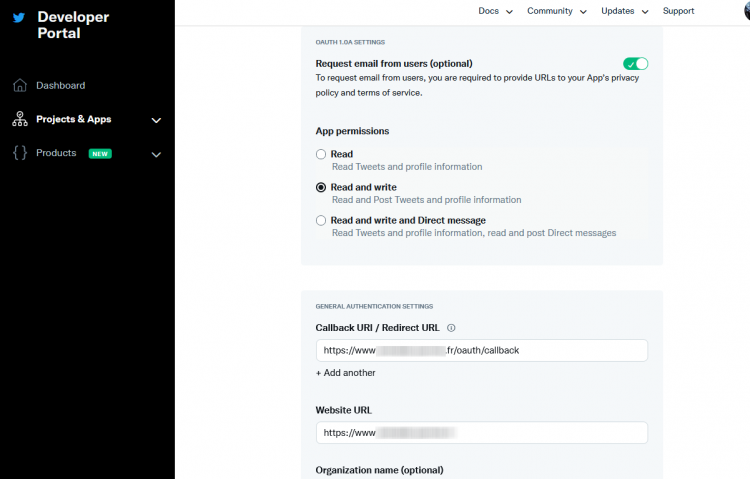The height and width of the screenshot is (479, 750).
Task: Expand the Projects & Apps chevron
Action: (156, 120)
